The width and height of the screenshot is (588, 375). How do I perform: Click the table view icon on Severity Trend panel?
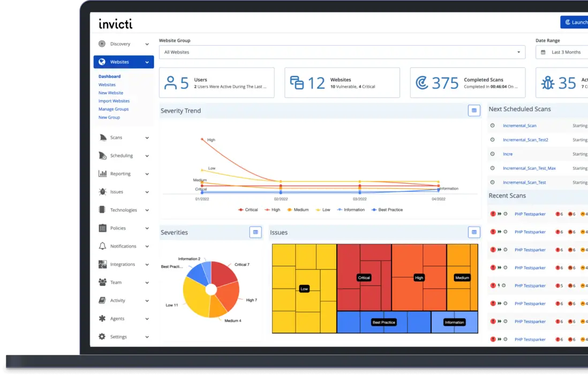pyautogui.click(x=474, y=110)
